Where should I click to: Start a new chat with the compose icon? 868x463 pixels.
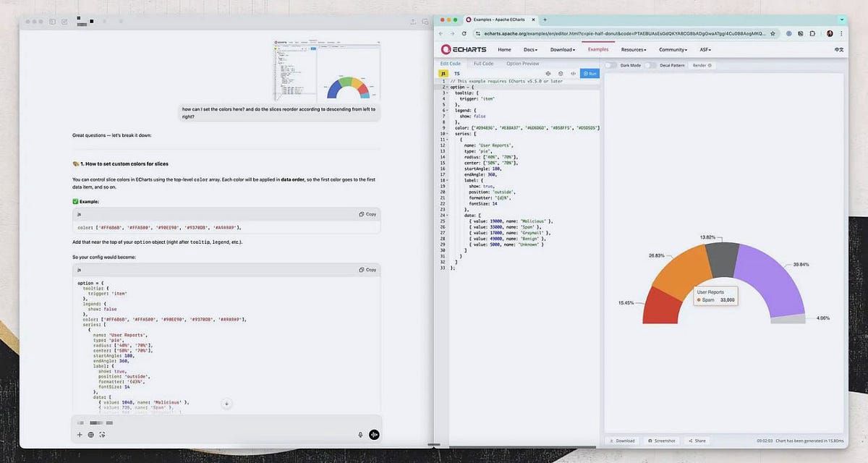pos(64,22)
